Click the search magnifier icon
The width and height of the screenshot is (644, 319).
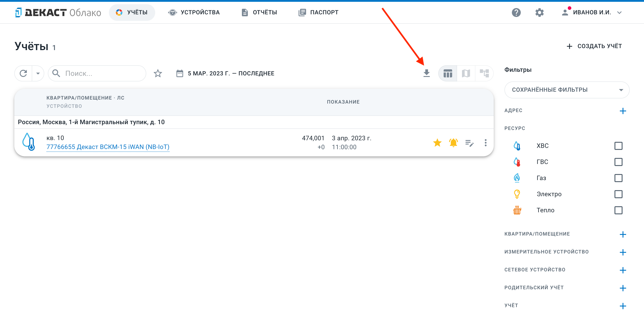[x=56, y=73]
